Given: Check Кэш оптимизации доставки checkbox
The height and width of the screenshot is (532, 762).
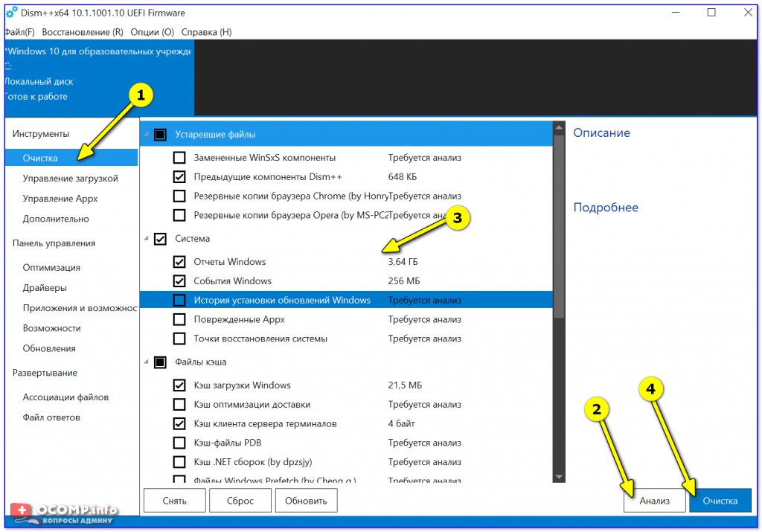Looking at the screenshot, I should coord(179,404).
